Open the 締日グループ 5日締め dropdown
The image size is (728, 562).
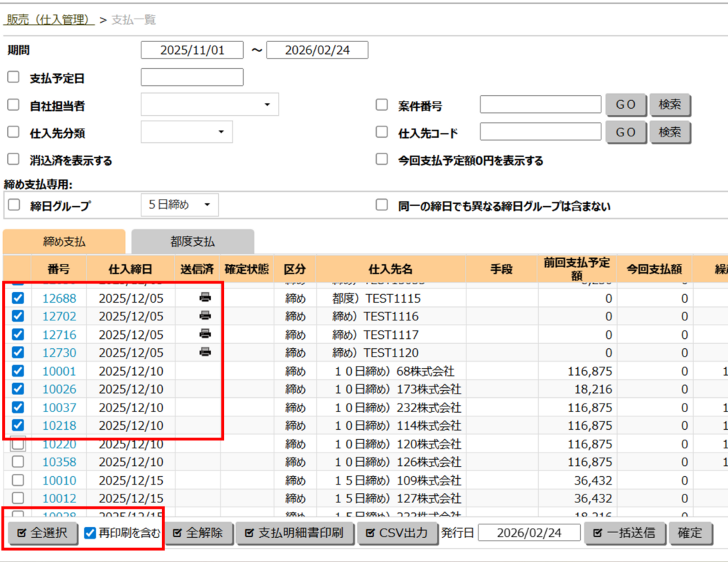[x=179, y=205]
